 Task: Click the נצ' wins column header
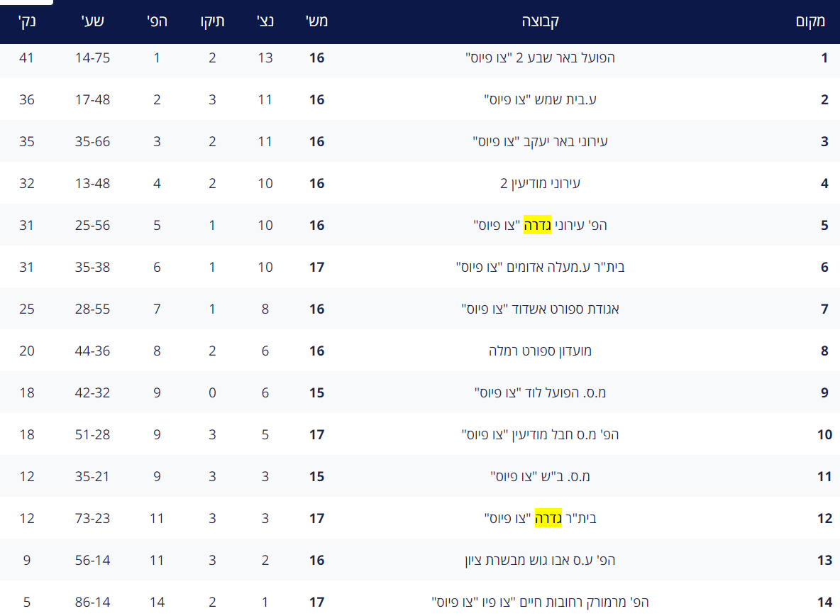click(x=265, y=21)
